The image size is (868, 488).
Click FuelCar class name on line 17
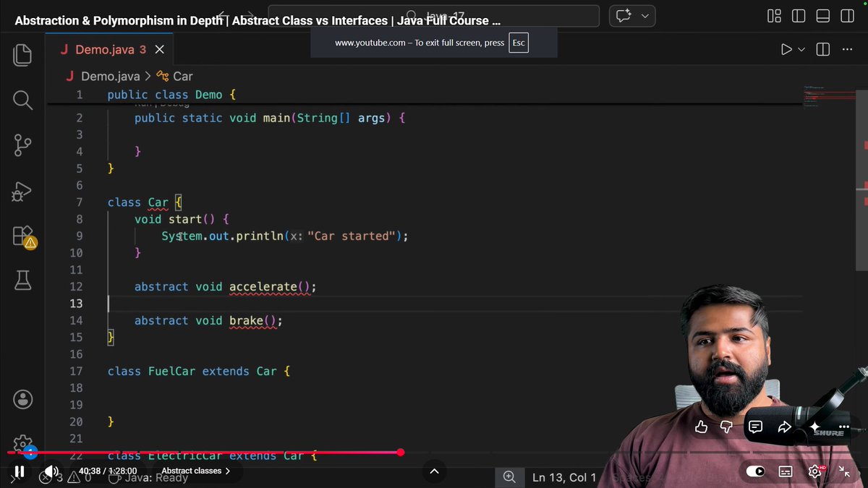pyautogui.click(x=171, y=371)
